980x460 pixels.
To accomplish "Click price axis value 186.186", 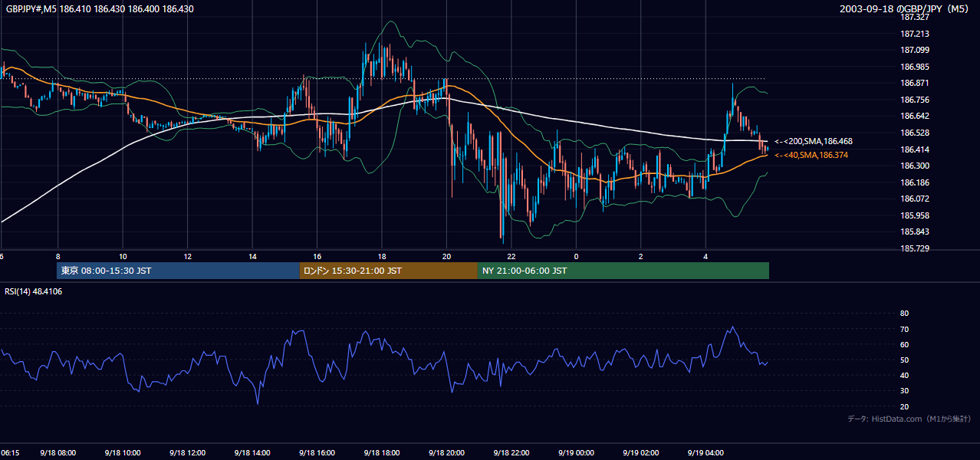I will coord(914,182).
